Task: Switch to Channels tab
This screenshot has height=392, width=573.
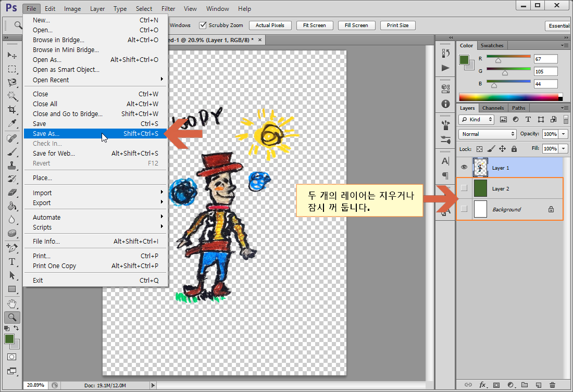Action: pyautogui.click(x=493, y=108)
